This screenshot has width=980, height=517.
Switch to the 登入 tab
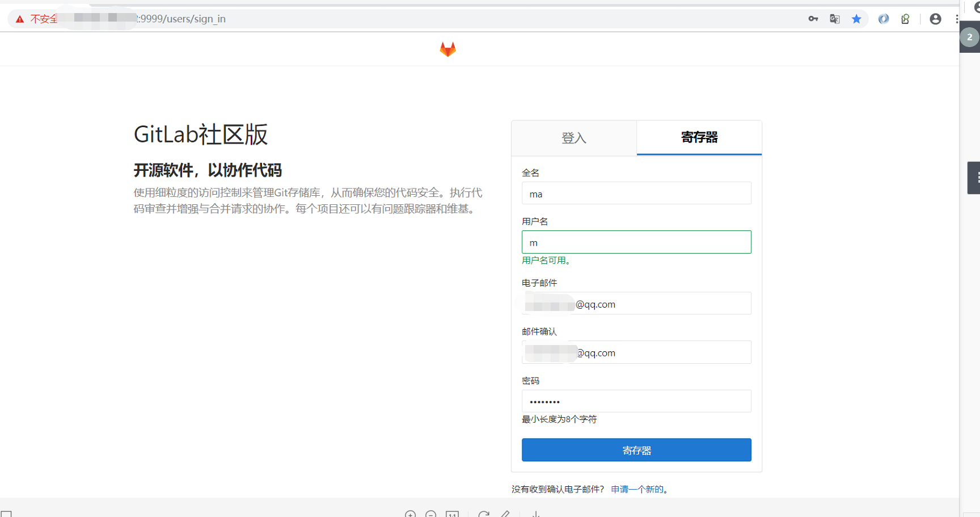pyautogui.click(x=574, y=138)
